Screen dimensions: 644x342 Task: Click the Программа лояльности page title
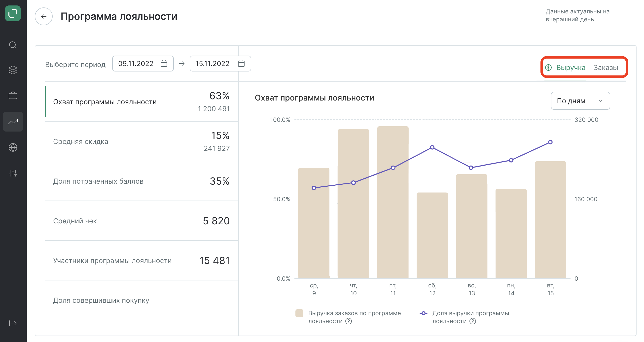(x=119, y=16)
